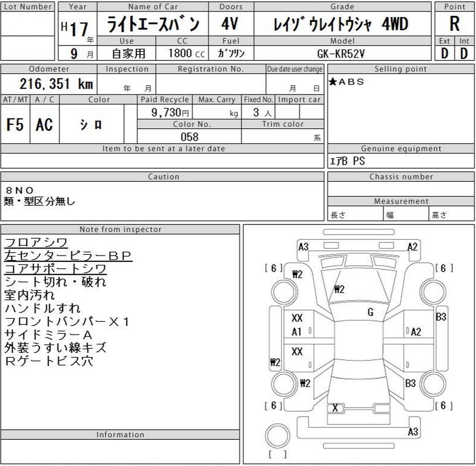Click the grade text ending in 4WD
The height and width of the screenshot is (466, 476).
coord(341,24)
